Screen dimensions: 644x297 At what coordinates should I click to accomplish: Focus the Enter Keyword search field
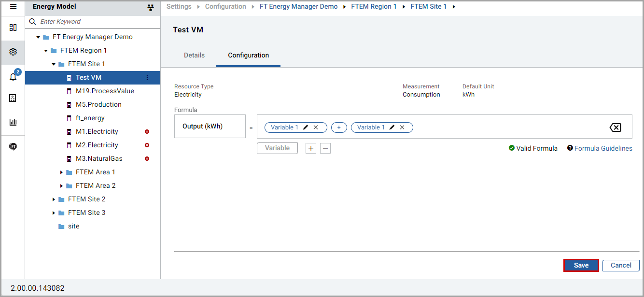point(93,22)
